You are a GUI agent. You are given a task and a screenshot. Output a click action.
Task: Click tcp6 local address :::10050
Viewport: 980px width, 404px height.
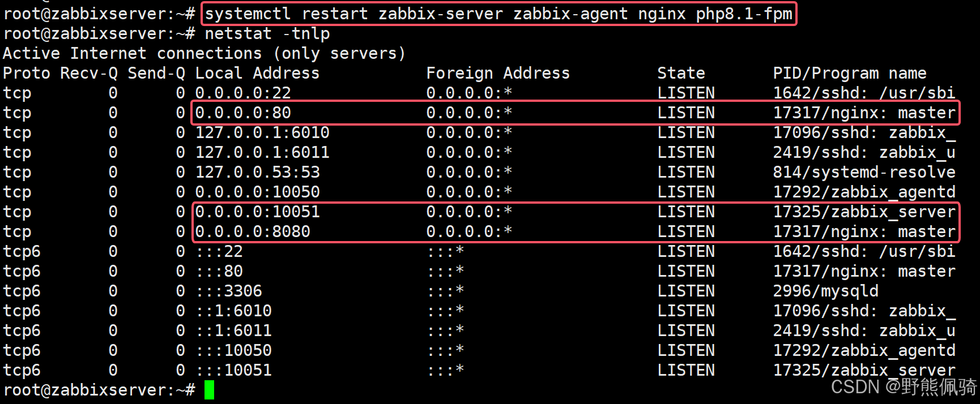point(233,350)
